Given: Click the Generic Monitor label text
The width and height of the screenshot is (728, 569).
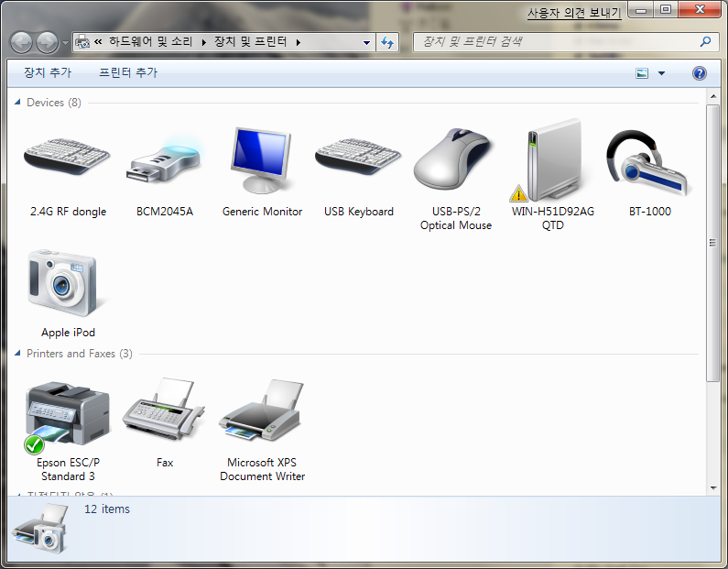Looking at the screenshot, I should (x=262, y=212).
